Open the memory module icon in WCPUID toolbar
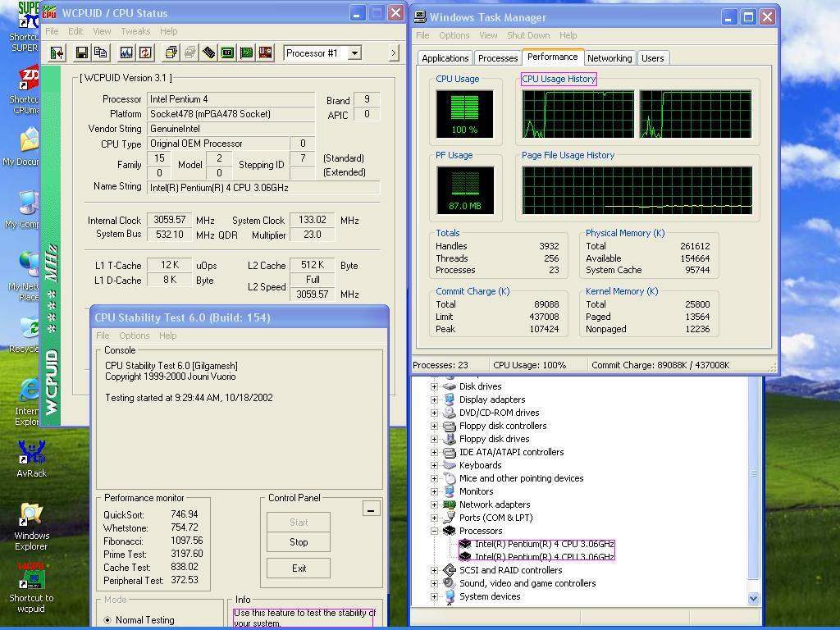The width and height of the screenshot is (840, 630). point(209,52)
